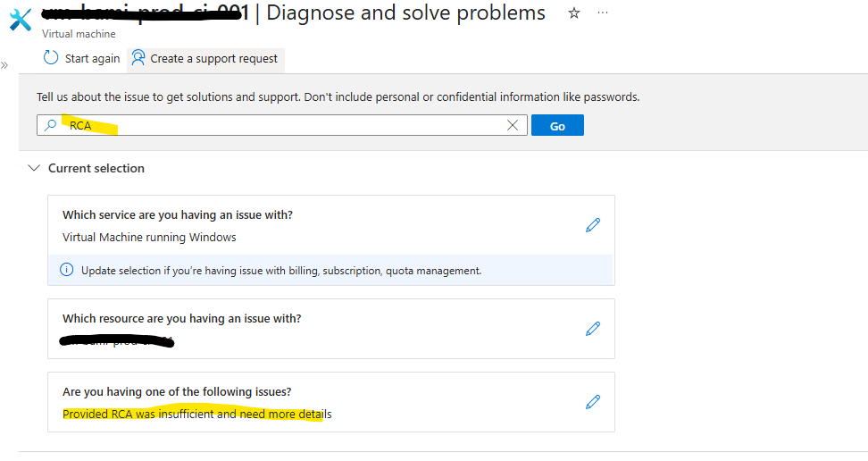Click 'Provided RCA was insufficient' issue text
The height and width of the screenshot is (461, 868).
pyautogui.click(x=197, y=414)
